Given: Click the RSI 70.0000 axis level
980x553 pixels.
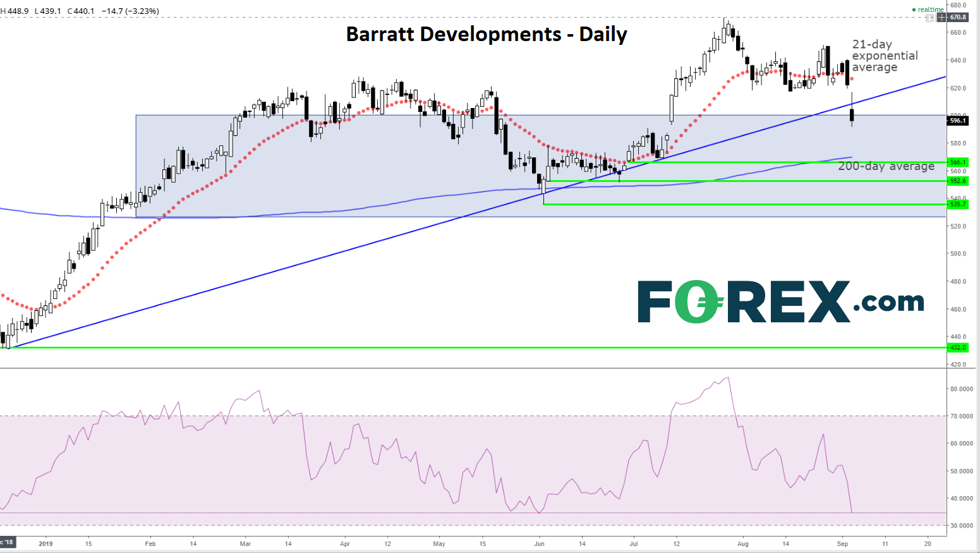Looking at the screenshot, I should (x=961, y=416).
